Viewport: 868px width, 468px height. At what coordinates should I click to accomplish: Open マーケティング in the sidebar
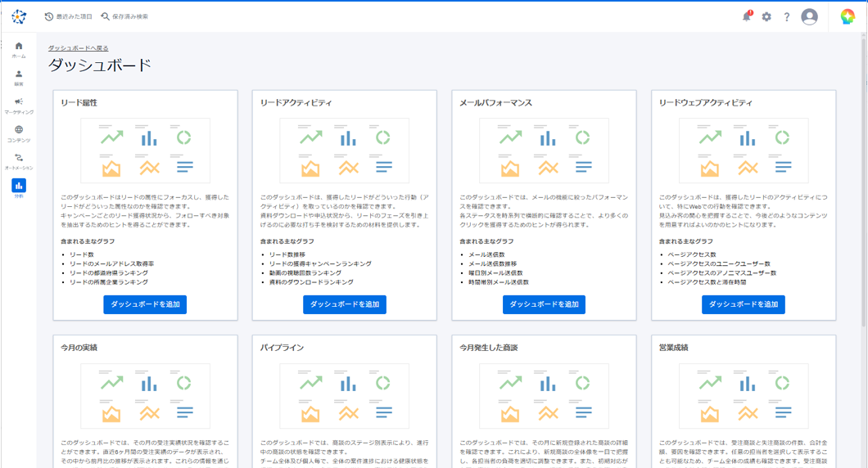[19, 106]
